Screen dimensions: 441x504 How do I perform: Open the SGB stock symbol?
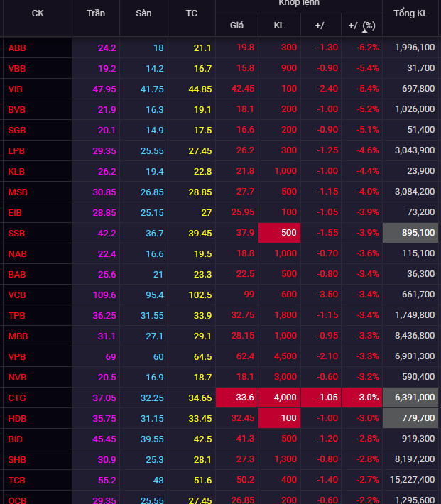(x=17, y=131)
